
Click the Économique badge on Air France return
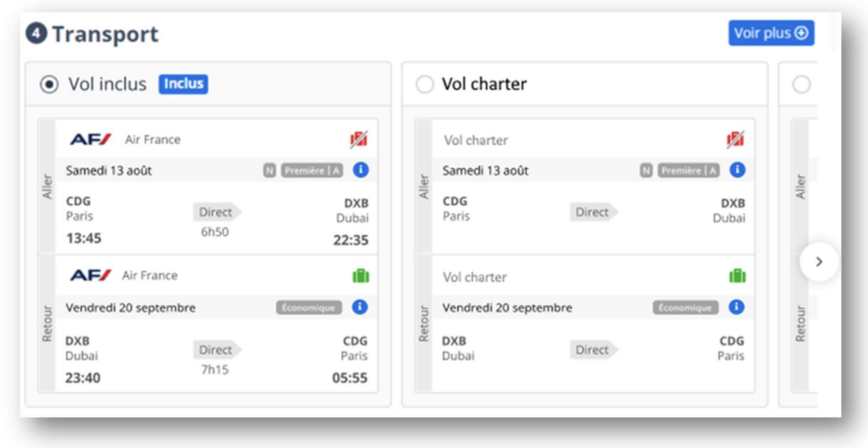pos(309,307)
